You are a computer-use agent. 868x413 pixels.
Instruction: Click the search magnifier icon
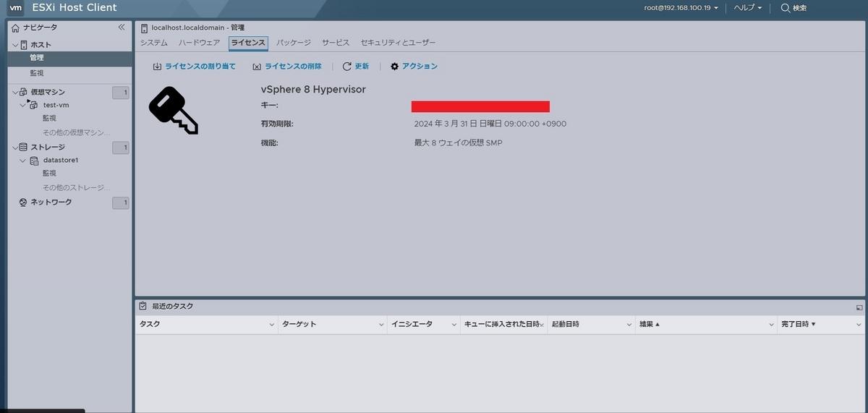(x=786, y=8)
